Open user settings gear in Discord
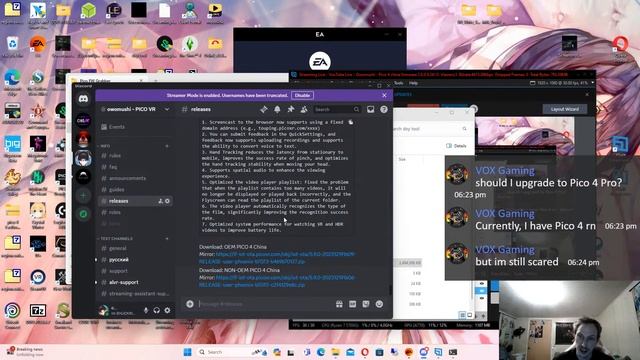The width and height of the screenshot is (640, 360). (167, 311)
